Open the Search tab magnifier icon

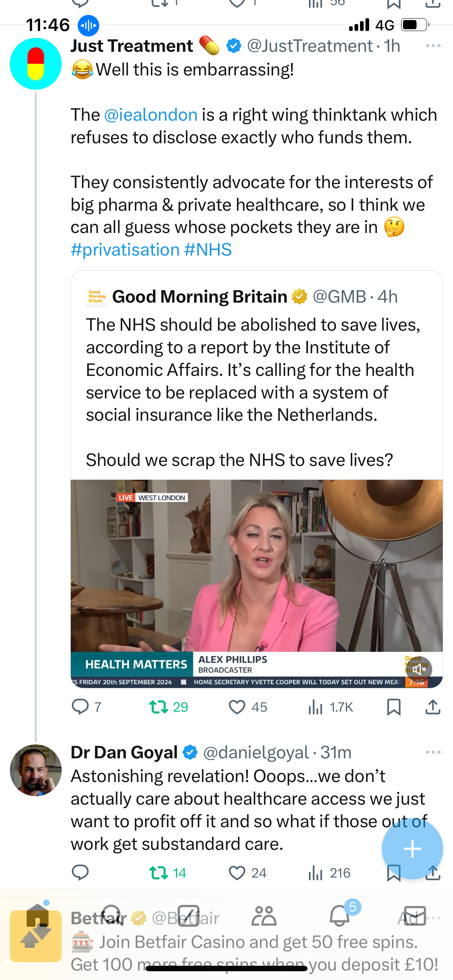coord(112,916)
